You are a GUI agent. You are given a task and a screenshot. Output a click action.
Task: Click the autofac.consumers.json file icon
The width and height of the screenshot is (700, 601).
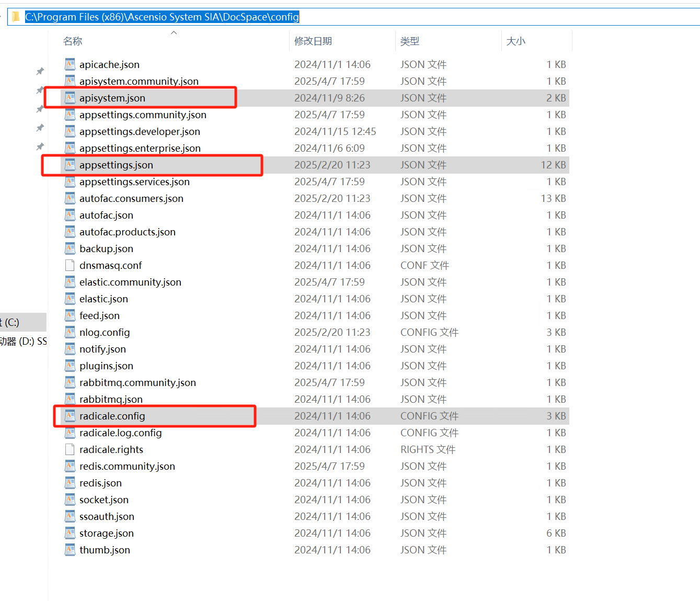(x=70, y=198)
